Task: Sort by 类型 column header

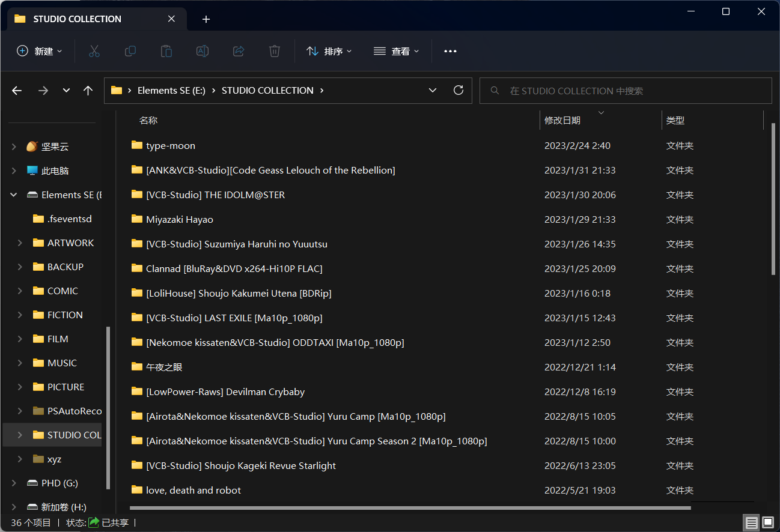Action: coord(675,120)
